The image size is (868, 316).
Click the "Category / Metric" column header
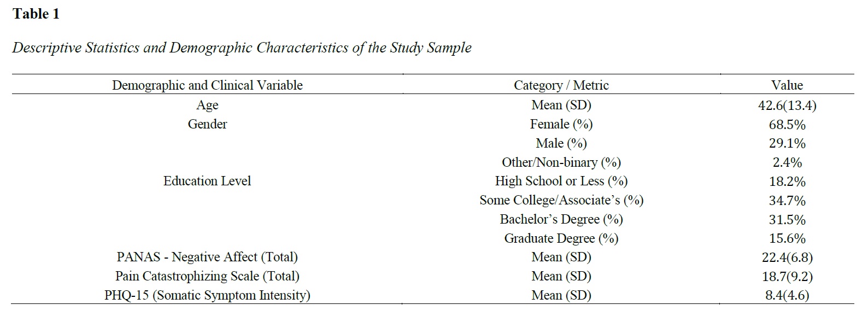[561, 85]
